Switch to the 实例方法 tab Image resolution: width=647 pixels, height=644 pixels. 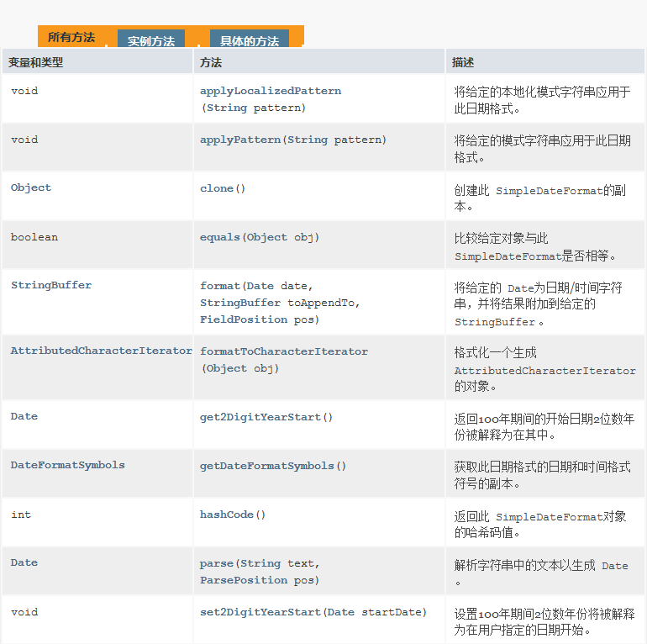point(151,40)
